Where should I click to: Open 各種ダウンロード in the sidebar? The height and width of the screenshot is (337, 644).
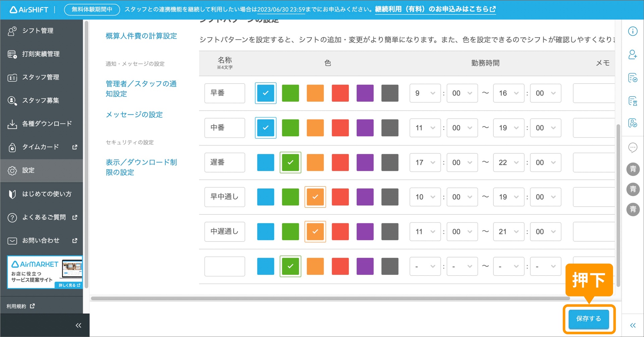pos(47,124)
